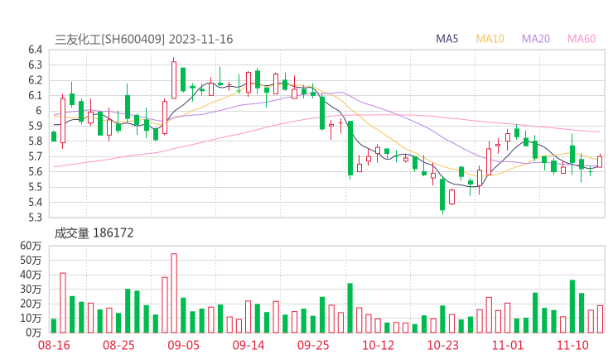Viewport: 613px width, 364px height.
Task: Click the 6.4 price axis label
Action: (35, 50)
